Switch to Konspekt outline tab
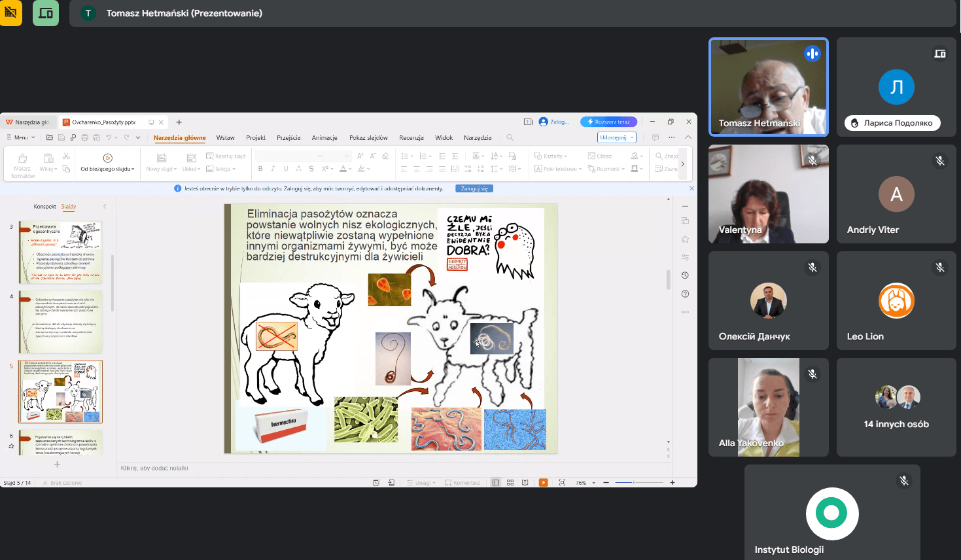 (x=45, y=206)
